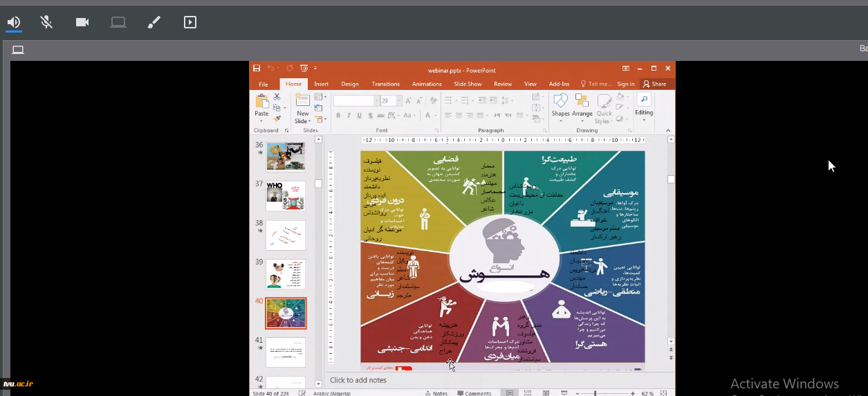Select the Shapes gallery icon

pos(560,106)
